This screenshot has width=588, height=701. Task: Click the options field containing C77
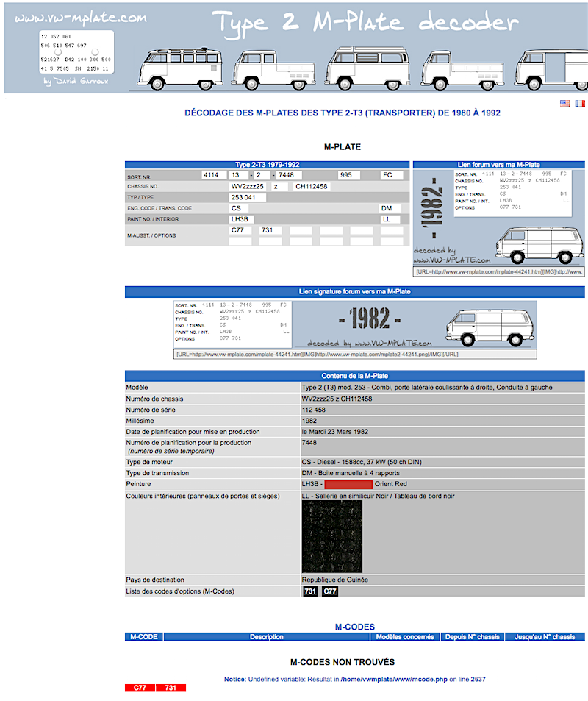point(240,230)
